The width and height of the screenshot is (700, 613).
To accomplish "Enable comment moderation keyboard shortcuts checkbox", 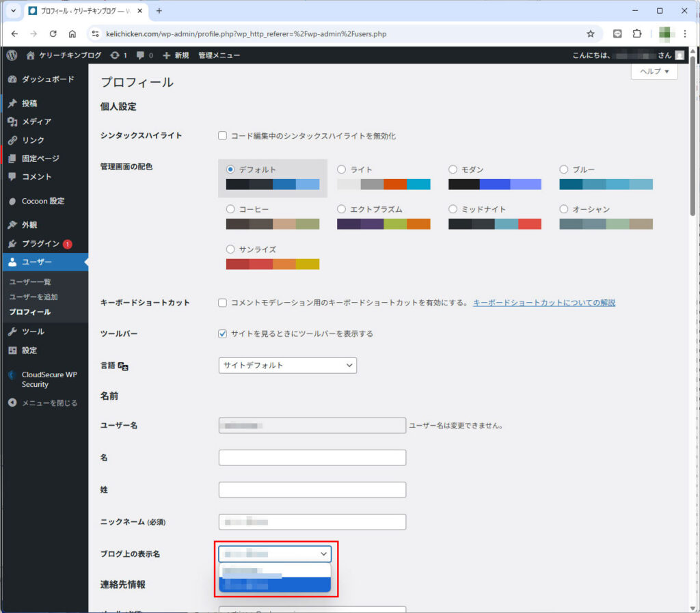I will (222, 303).
